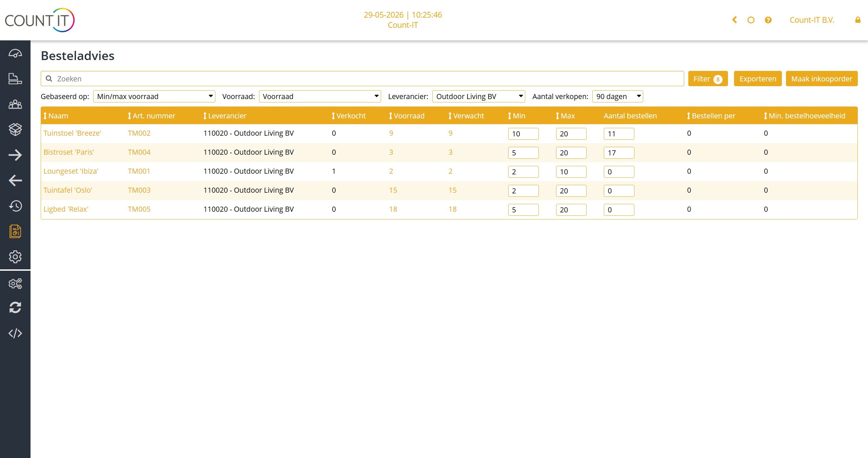Open the products boxes icon in sidebar

(15, 129)
